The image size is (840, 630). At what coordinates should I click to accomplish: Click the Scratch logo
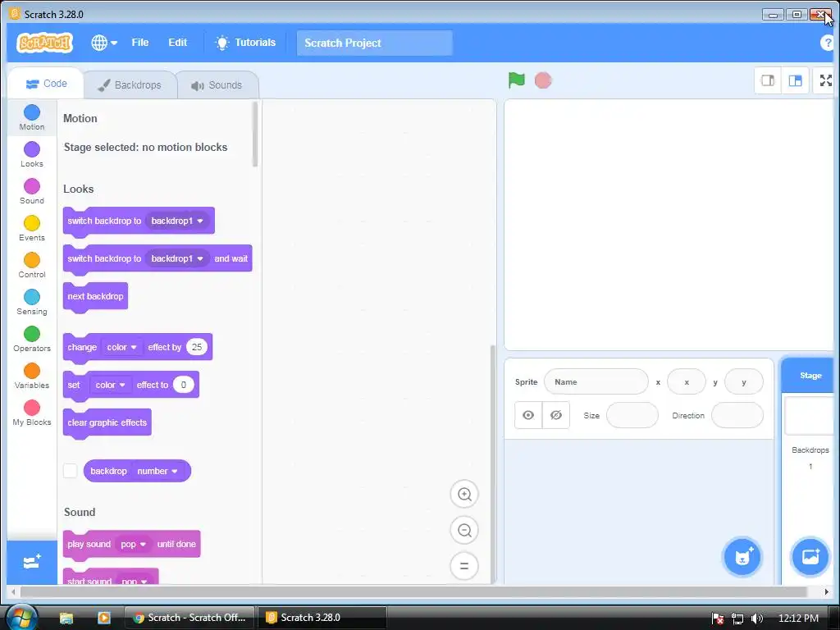pos(44,43)
